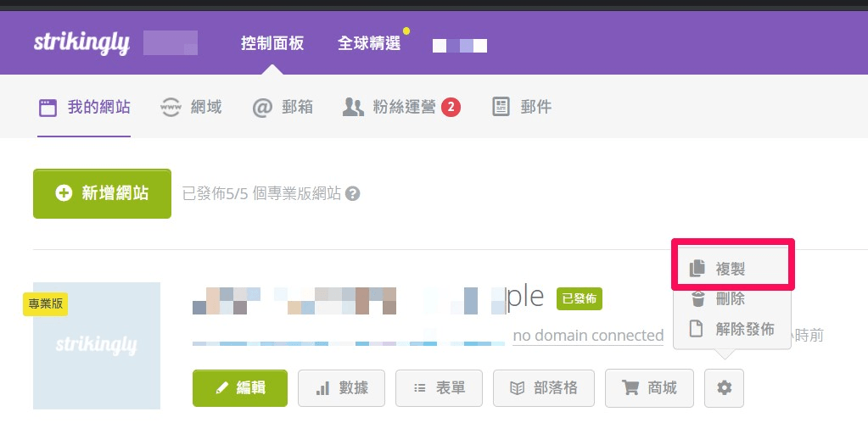Image resolution: width=868 pixels, height=434 pixels.
Task: Switch to the 我的網站 tab
Action: pyautogui.click(x=84, y=107)
